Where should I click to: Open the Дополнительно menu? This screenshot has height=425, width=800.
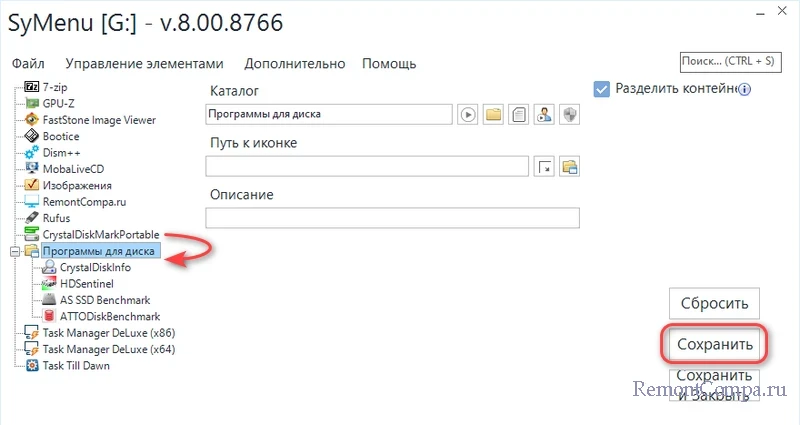tap(294, 63)
